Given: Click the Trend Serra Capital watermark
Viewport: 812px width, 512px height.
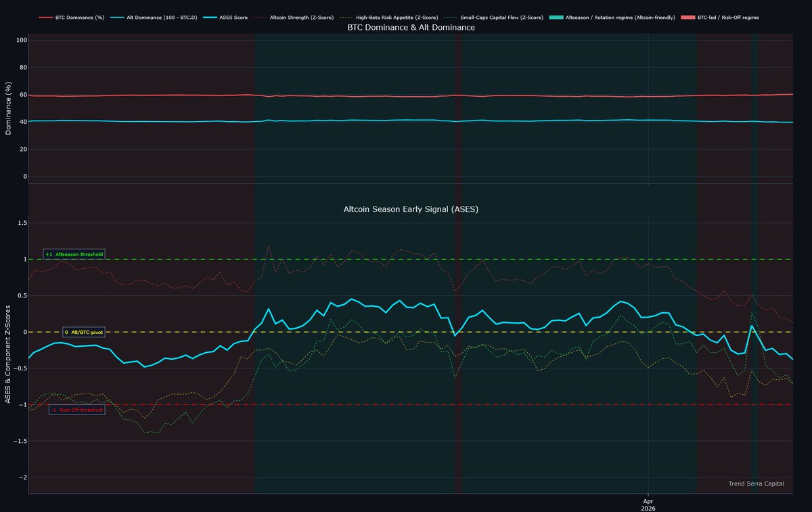Looking at the screenshot, I should (x=756, y=484).
